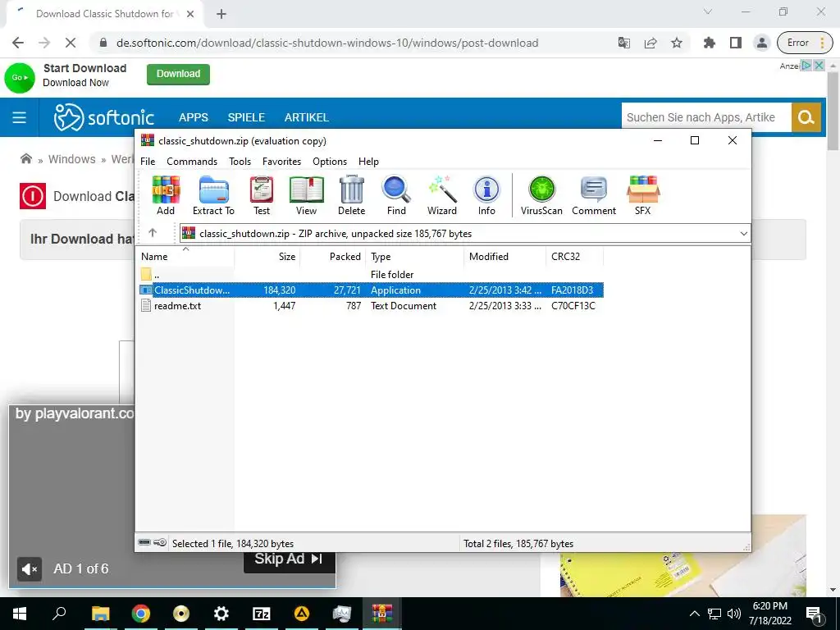This screenshot has width=840, height=630.
Task: Start VirusScan on the archive
Action: click(x=541, y=195)
